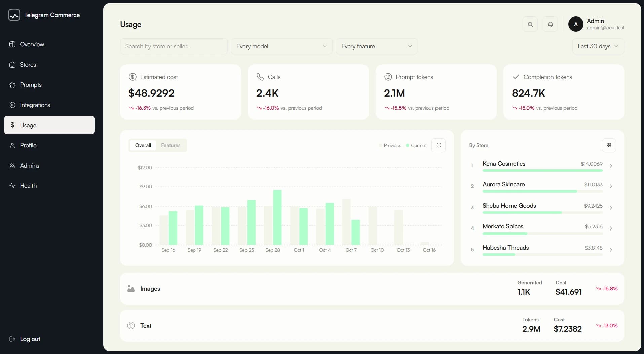Image resolution: width=644 pixels, height=354 pixels.
Task: Click the Admin avatar circle
Action: pyautogui.click(x=576, y=24)
